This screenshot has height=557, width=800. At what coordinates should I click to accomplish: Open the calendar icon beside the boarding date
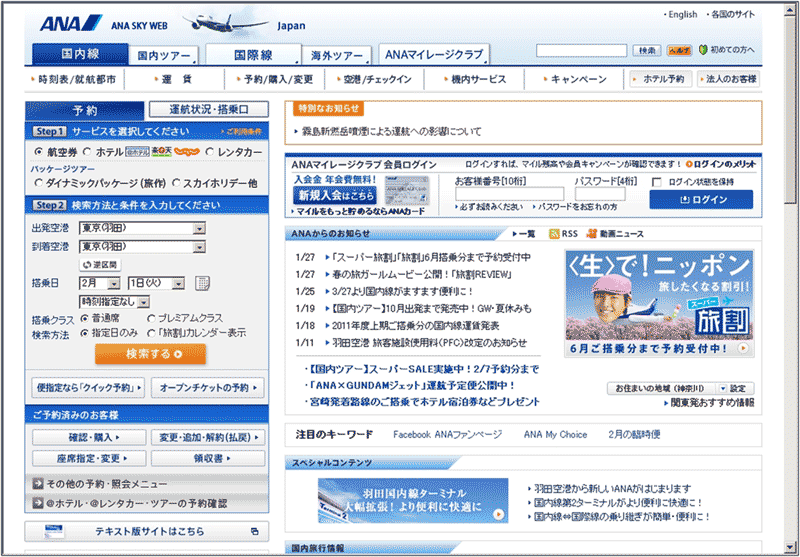(x=203, y=283)
